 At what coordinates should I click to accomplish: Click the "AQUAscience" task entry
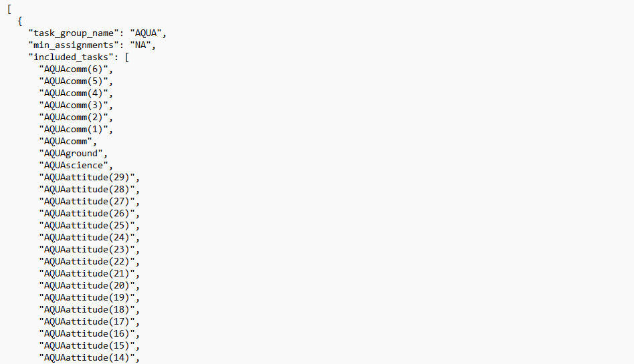click(73, 165)
